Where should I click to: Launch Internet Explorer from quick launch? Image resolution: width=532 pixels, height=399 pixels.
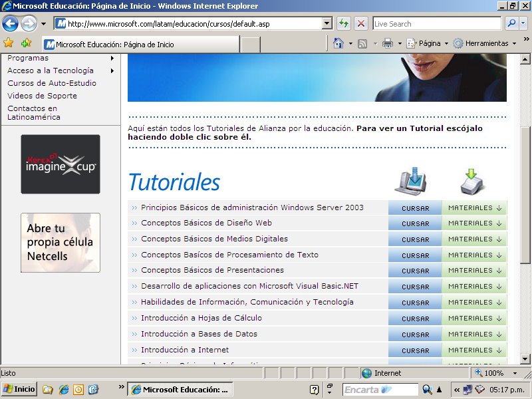(x=63, y=390)
